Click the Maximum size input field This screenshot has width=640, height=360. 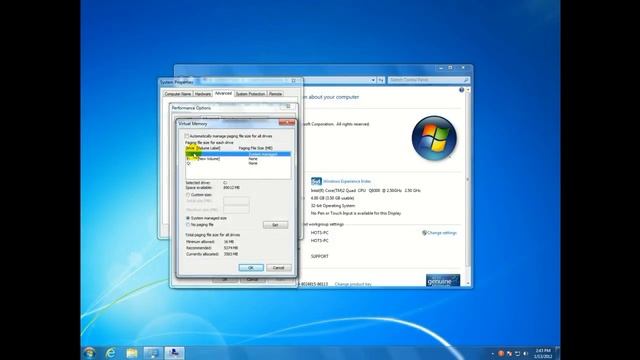coord(236,209)
